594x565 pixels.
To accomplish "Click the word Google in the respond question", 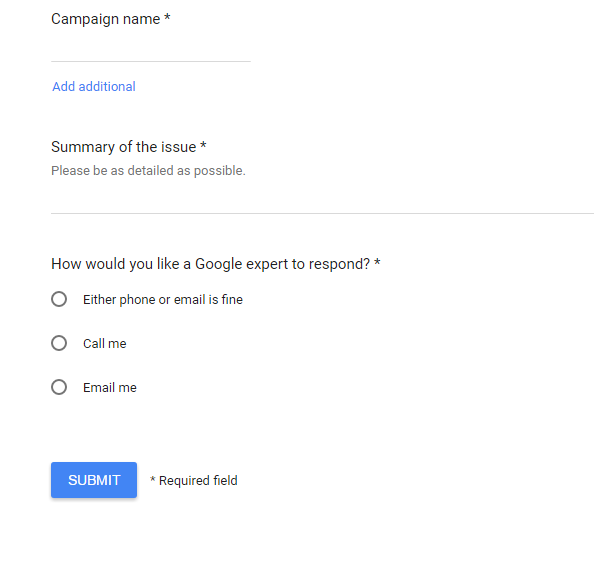I will (219, 264).
